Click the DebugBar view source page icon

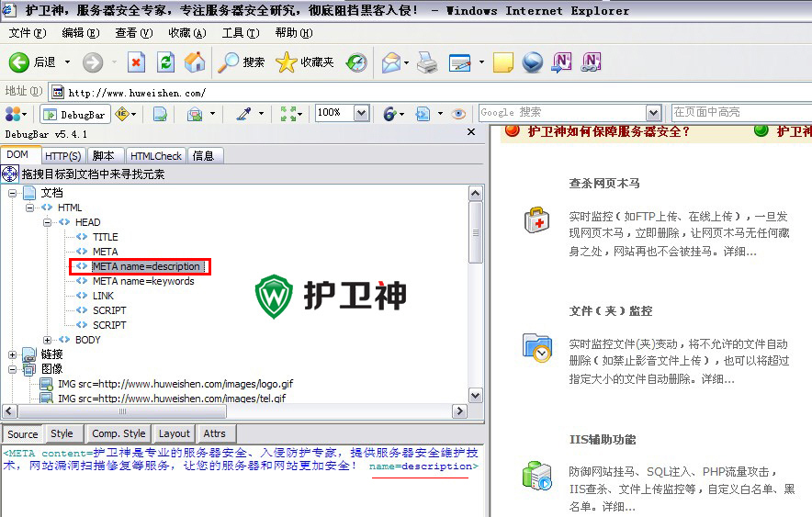click(160, 114)
